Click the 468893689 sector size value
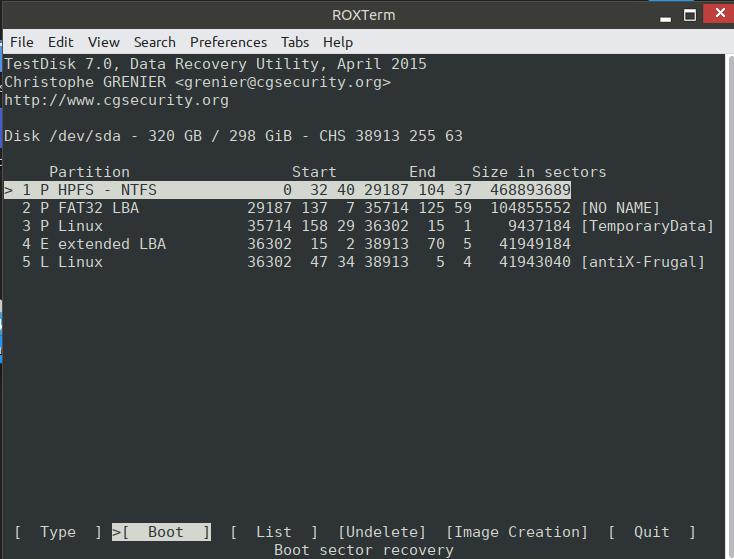Screen dimensions: 734x559 pos(530,190)
